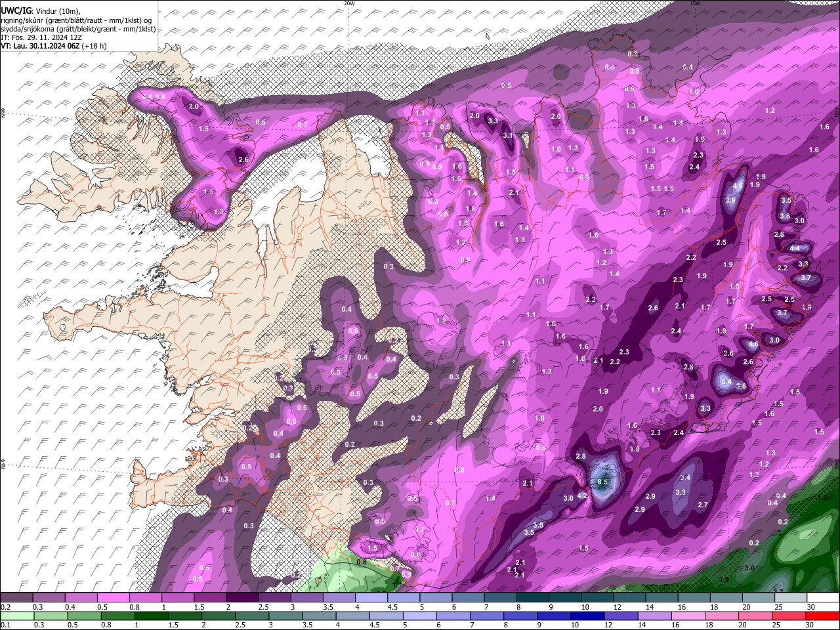Select the 20W longitude label
This screenshot has width=840, height=630.
tap(349, 3)
